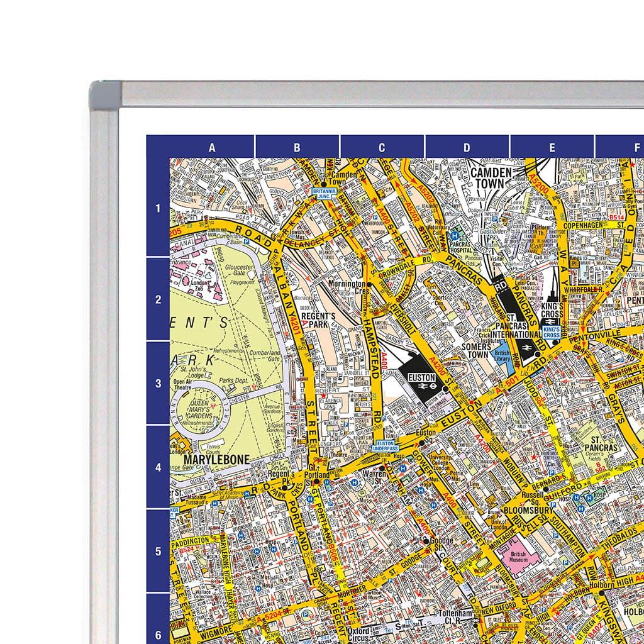Click the Goodge St station dot
Screen dimensions: 644x644
point(426,541)
